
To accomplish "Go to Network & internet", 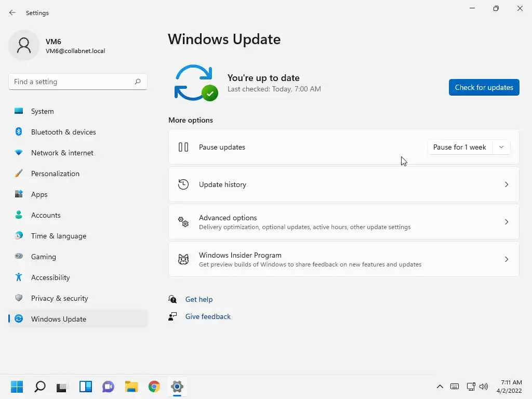I will 78,153.
